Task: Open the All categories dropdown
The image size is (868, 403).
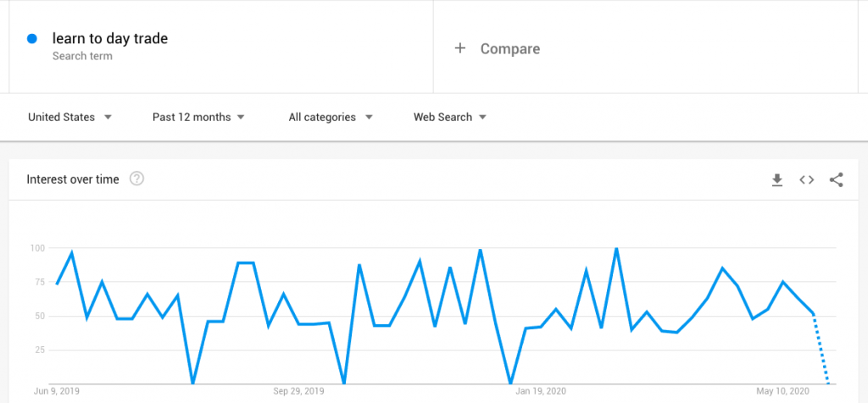Action: (331, 117)
